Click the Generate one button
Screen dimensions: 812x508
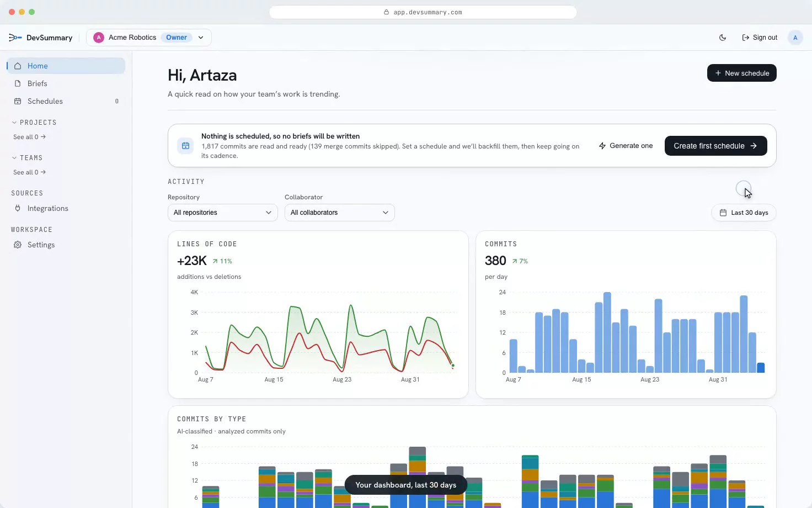tap(626, 146)
